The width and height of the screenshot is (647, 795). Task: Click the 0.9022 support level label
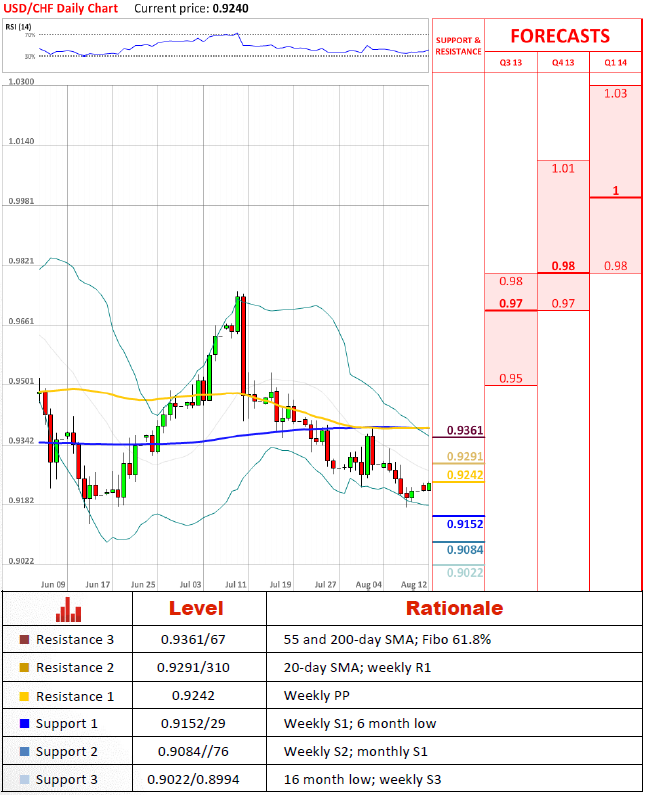click(x=465, y=572)
